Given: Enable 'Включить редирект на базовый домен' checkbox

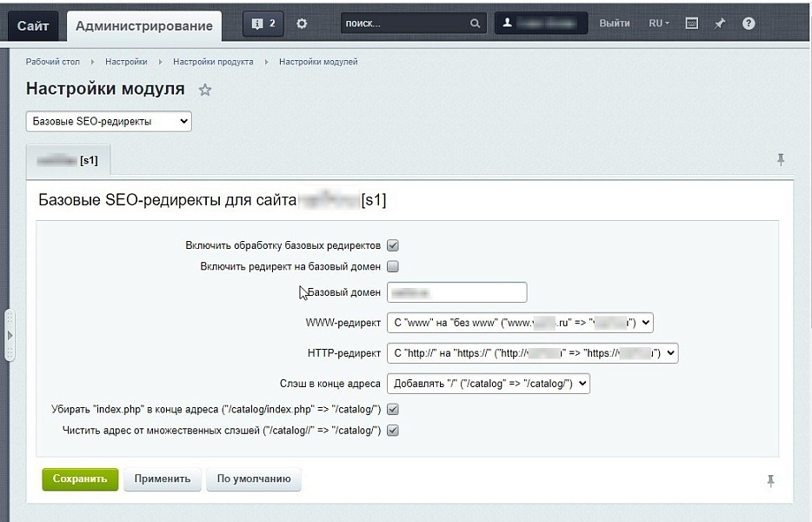Looking at the screenshot, I should pos(393,266).
